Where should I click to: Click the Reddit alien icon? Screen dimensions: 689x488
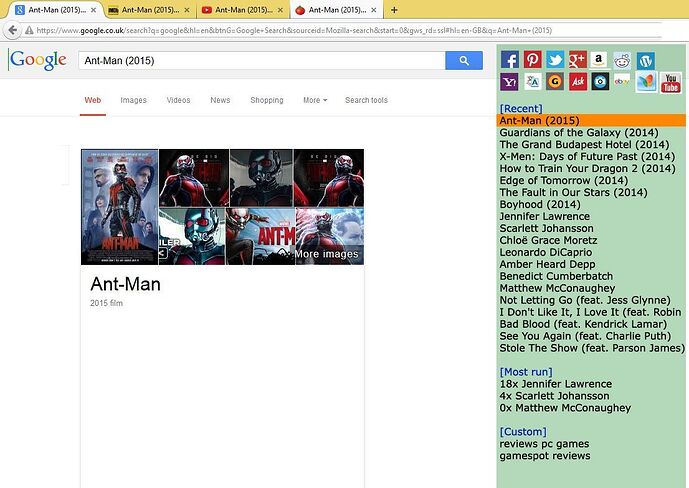[x=622, y=60]
